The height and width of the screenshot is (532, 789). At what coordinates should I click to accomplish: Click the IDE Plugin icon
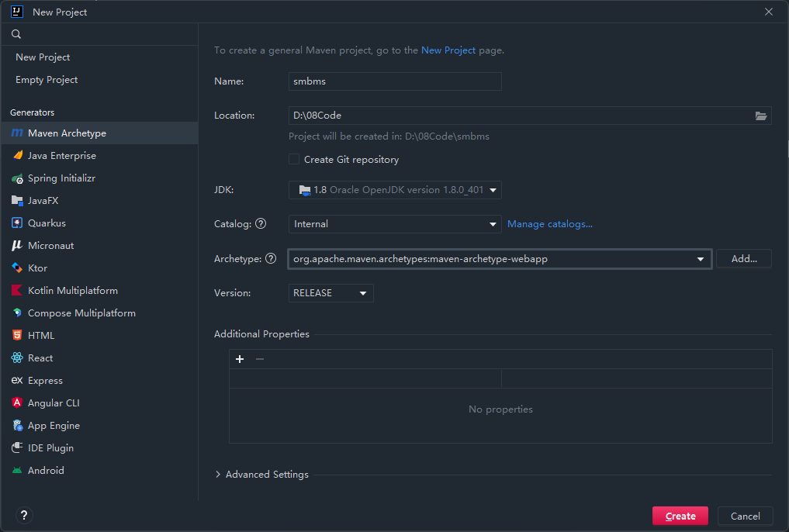pyautogui.click(x=17, y=447)
